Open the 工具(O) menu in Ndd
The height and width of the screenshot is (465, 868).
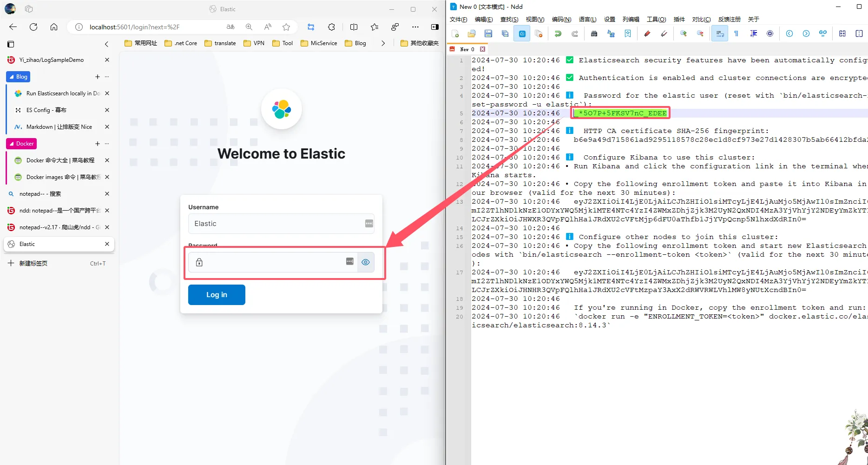[656, 19]
